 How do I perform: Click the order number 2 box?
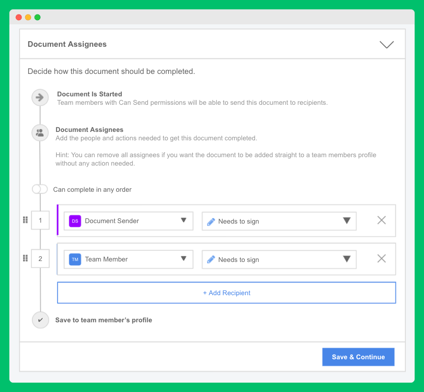40,259
